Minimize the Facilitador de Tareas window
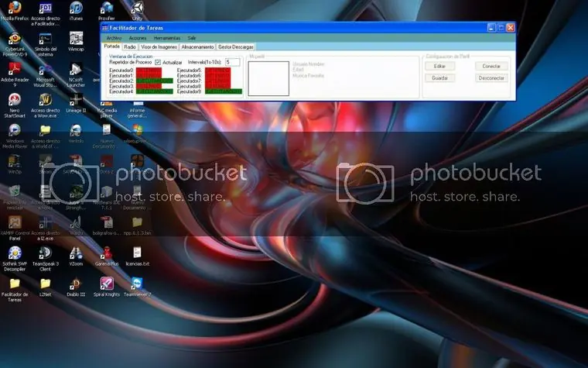The height and width of the screenshot is (368, 588). pos(491,28)
